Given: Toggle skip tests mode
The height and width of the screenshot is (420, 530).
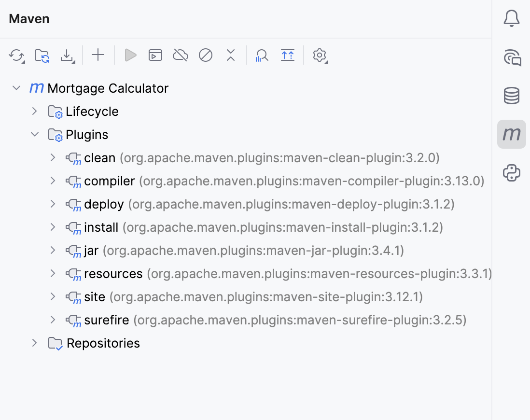Looking at the screenshot, I should pos(205,55).
